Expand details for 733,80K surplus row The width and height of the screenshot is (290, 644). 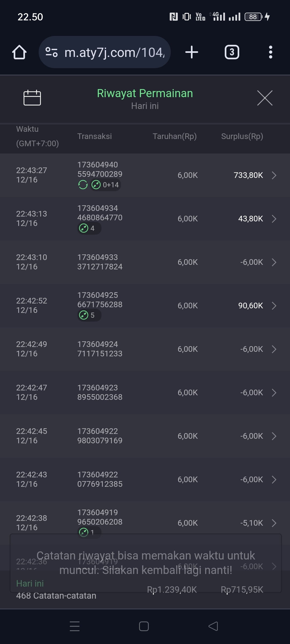[274, 175]
